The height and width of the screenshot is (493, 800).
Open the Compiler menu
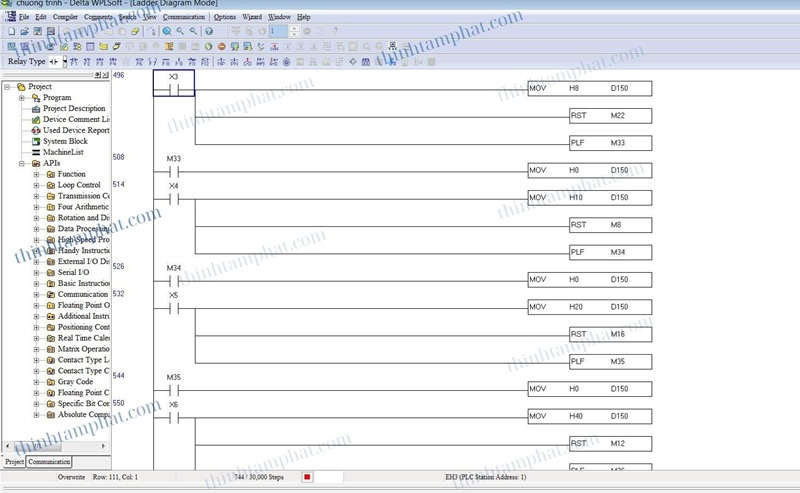tap(65, 17)
